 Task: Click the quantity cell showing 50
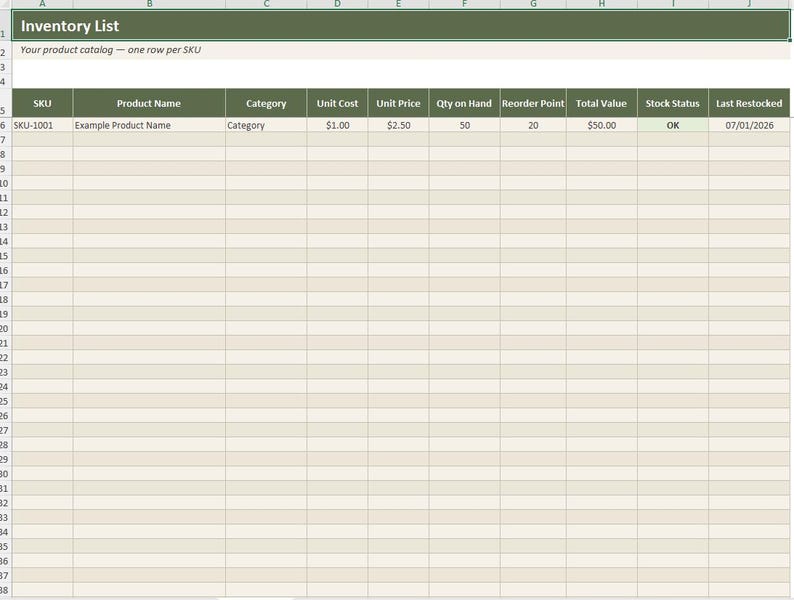tap(465, 125)
